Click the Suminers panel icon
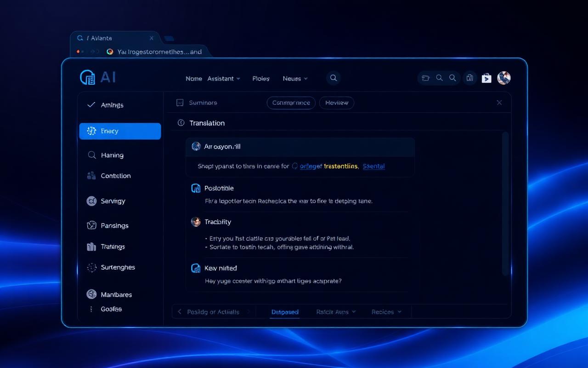 pyautogui.click(x=180, y=103)
